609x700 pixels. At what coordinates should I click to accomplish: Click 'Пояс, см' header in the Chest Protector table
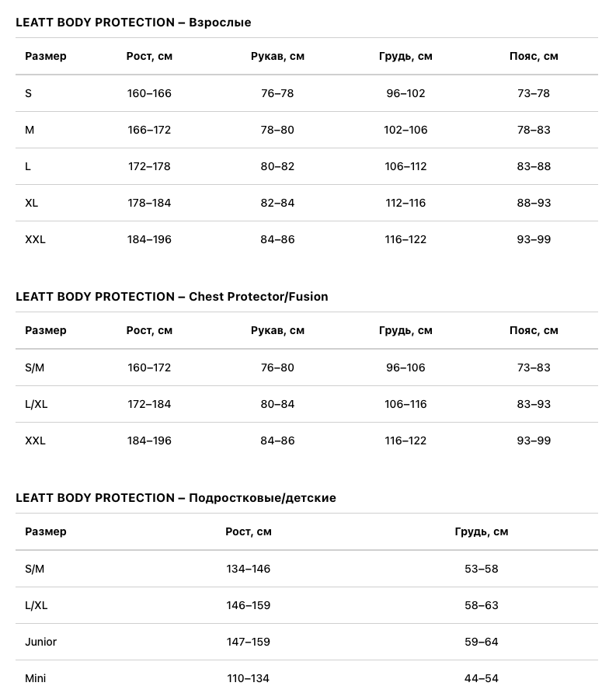534,330
